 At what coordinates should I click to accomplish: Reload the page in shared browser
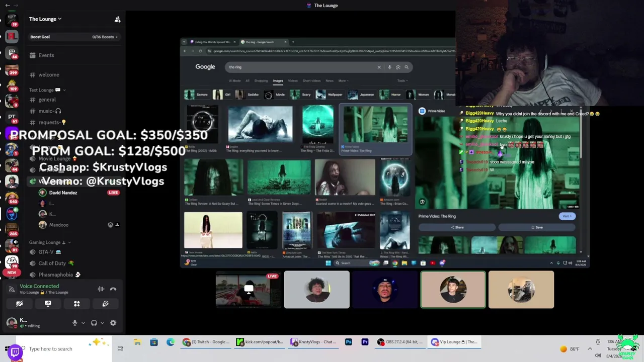click(x=200, y=51)
